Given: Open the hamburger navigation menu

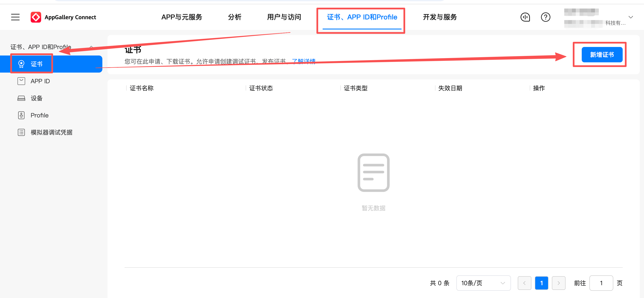Looking at the screenshot, I should coord(15,17).
